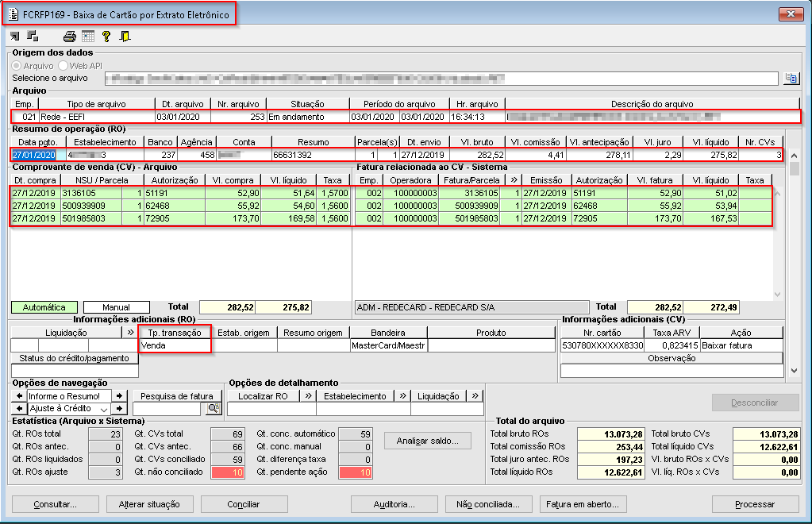
Task: Click the red Qt. pendente ação value 10
Action: click(356, 472)
